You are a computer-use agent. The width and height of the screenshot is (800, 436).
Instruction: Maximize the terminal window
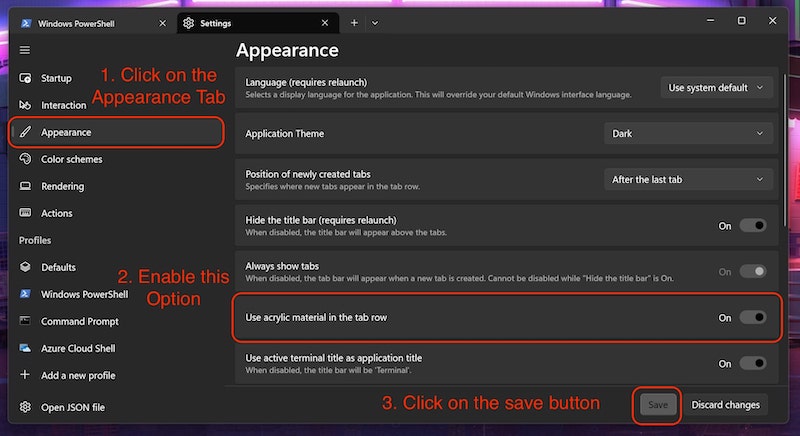pos(741,20)
